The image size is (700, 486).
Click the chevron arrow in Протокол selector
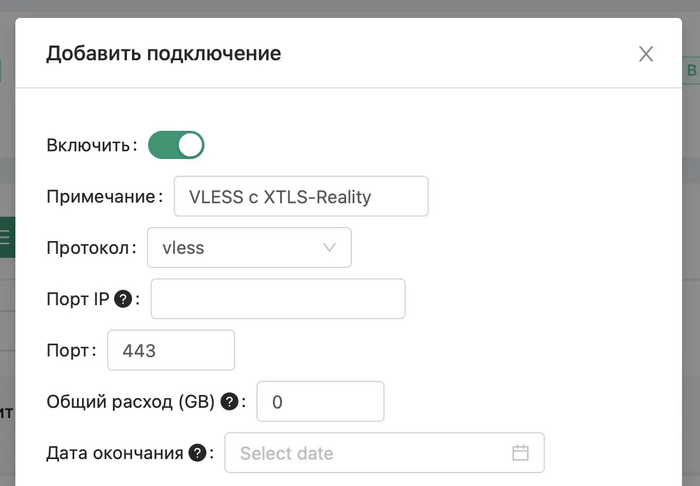tap(330, 248)
